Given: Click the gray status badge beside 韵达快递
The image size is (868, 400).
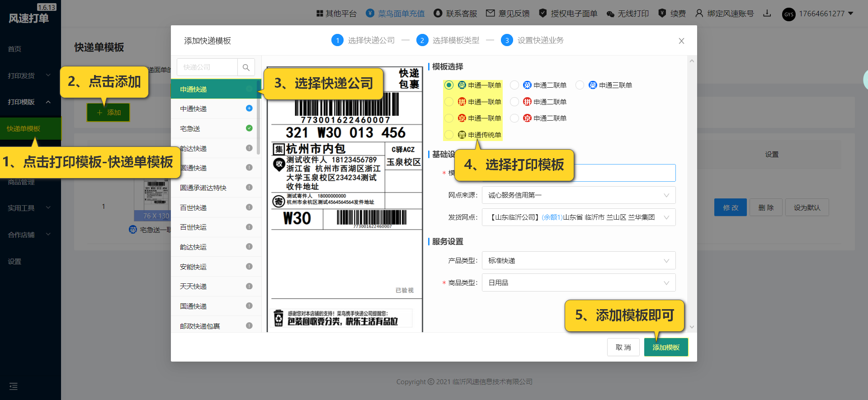Looking at the screenshot, I should (249, 148).
